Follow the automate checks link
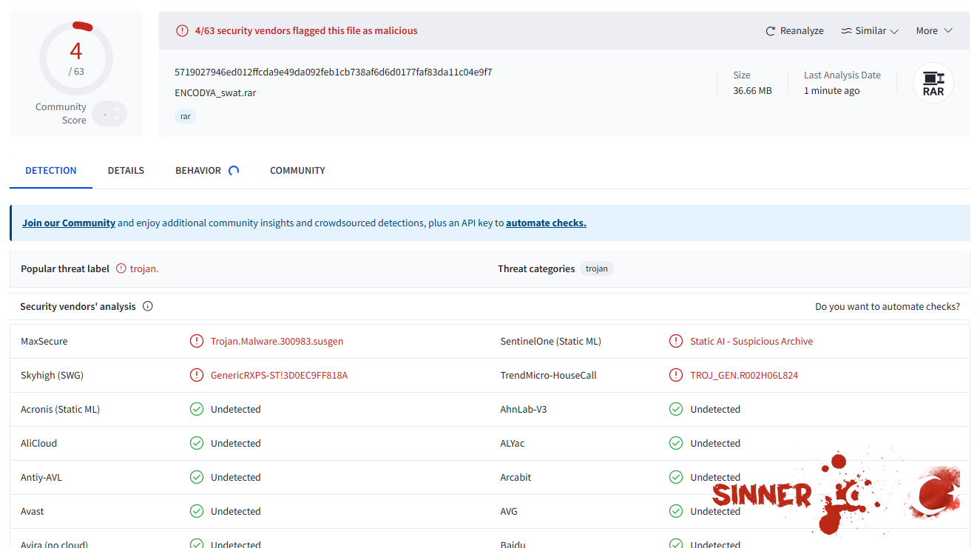The image size is (980, 548). point(546,223)
